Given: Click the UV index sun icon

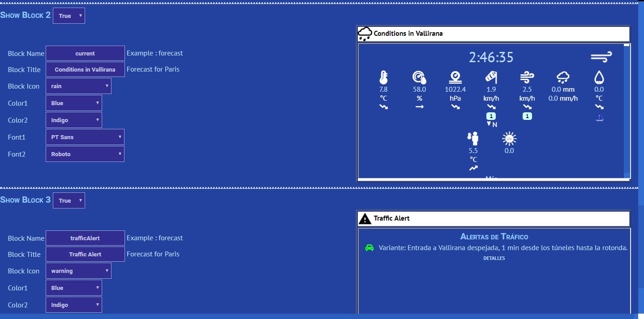Looking at the screenshot, I should pos(509,139).
